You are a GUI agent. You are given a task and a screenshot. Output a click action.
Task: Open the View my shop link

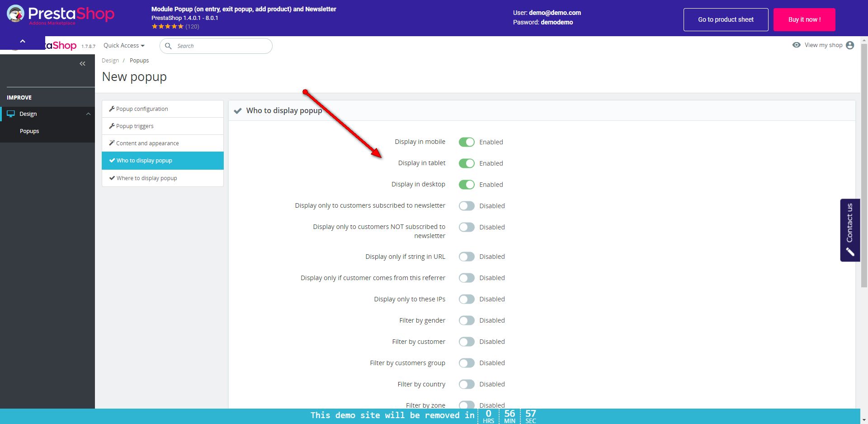point(823,45)
